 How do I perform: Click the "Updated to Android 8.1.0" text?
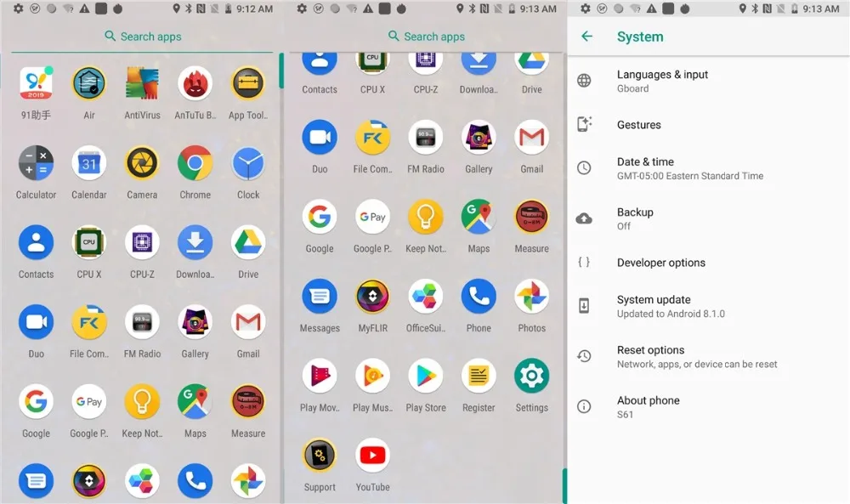(671, 314)
